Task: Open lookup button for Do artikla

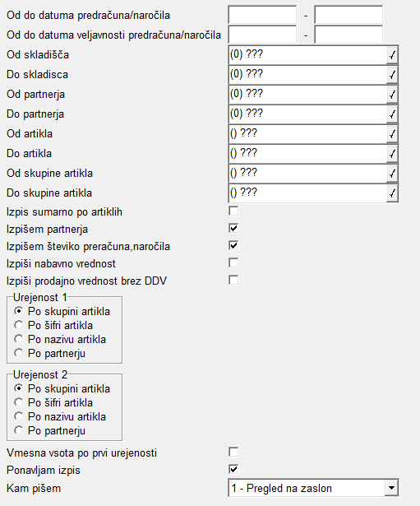Action: tap(392, 154)
